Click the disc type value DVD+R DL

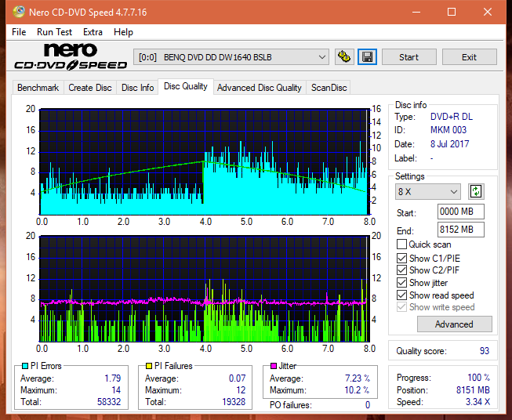pos(452,117)
